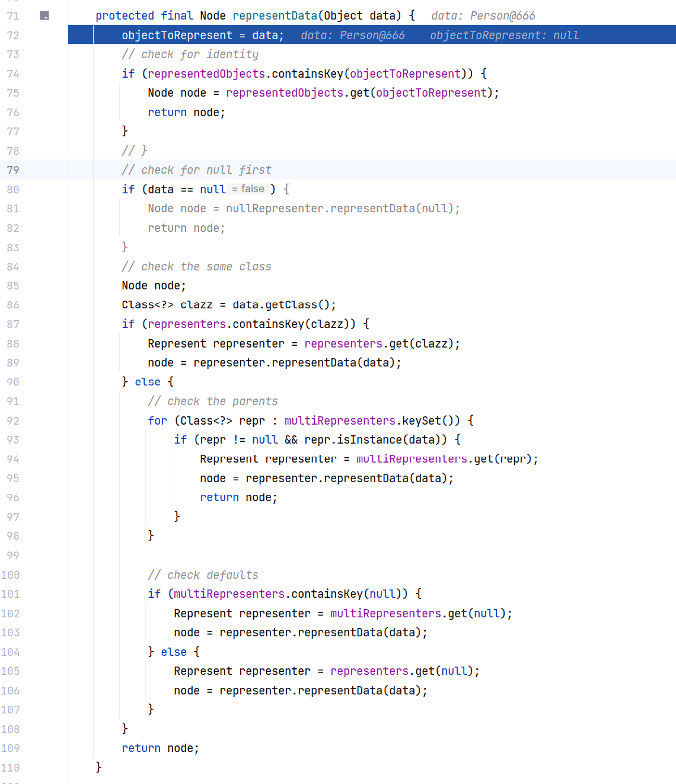This screenshot has height=784, width=676.
Task: Click 'isInstance' on line 93
Action: coord(370,440)
